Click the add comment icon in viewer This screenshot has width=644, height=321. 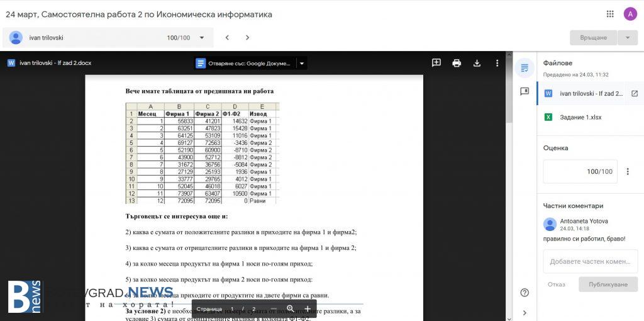(436, 63)
